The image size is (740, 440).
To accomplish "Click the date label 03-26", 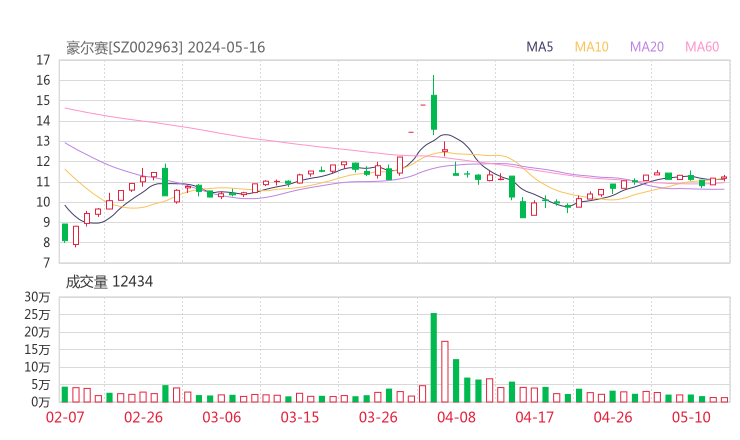I will click(378, 417).
